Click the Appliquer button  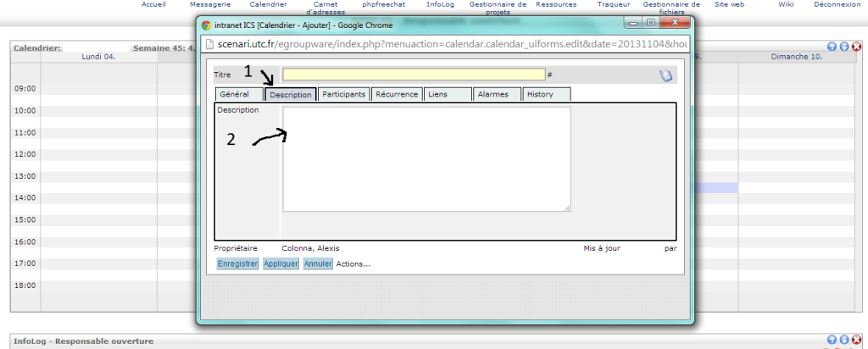click(x=281, y=263)
